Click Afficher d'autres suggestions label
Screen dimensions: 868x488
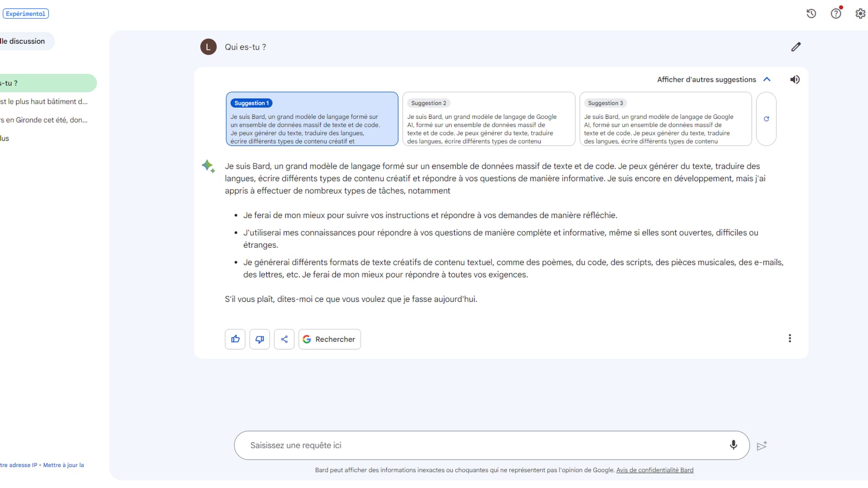[706, 79]
